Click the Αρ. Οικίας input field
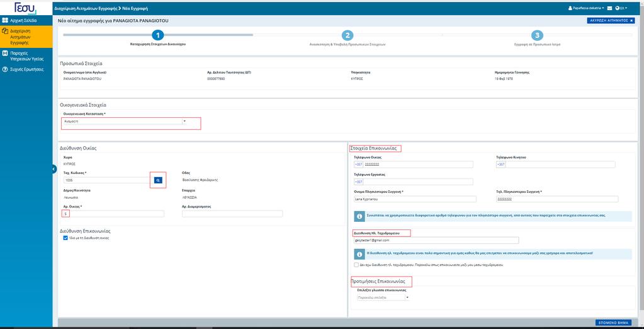Viewport: 644px width, 329px height. tap(113, 214)
